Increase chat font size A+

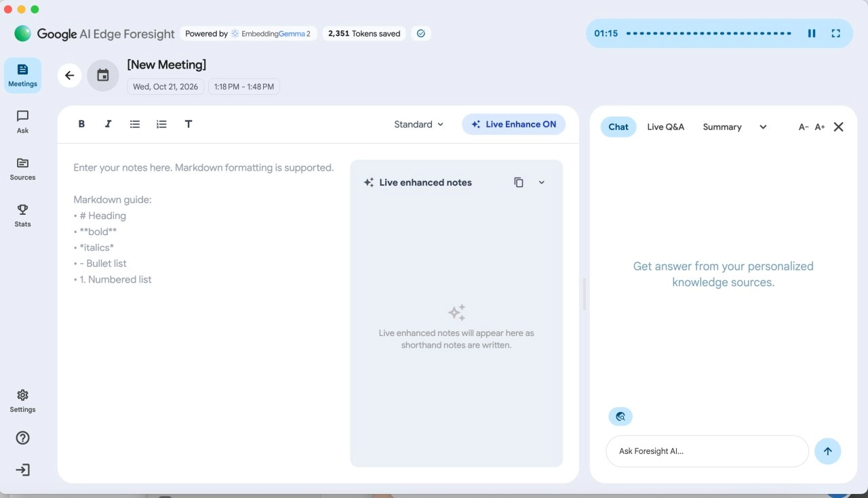(x=820, y=127)
